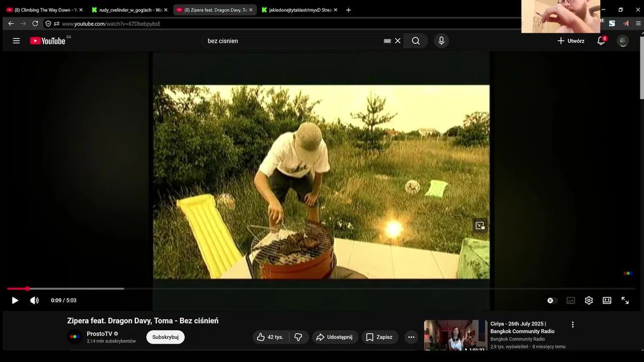Open Ciriya - 26th July 2025 video title
Viewport: 644px width, 362px height.
(x=522, y=327)
